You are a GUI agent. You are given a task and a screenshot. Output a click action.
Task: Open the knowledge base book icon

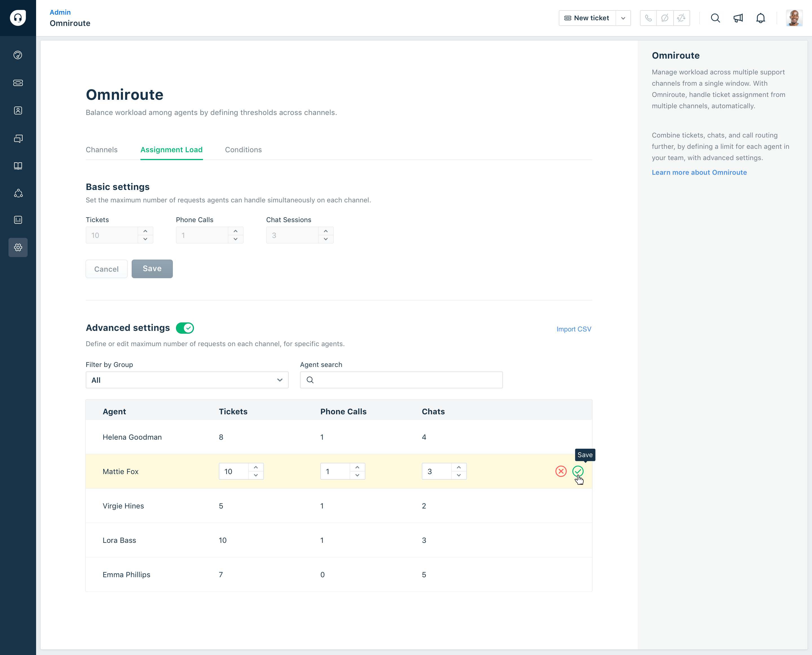(x=18, y=166)
